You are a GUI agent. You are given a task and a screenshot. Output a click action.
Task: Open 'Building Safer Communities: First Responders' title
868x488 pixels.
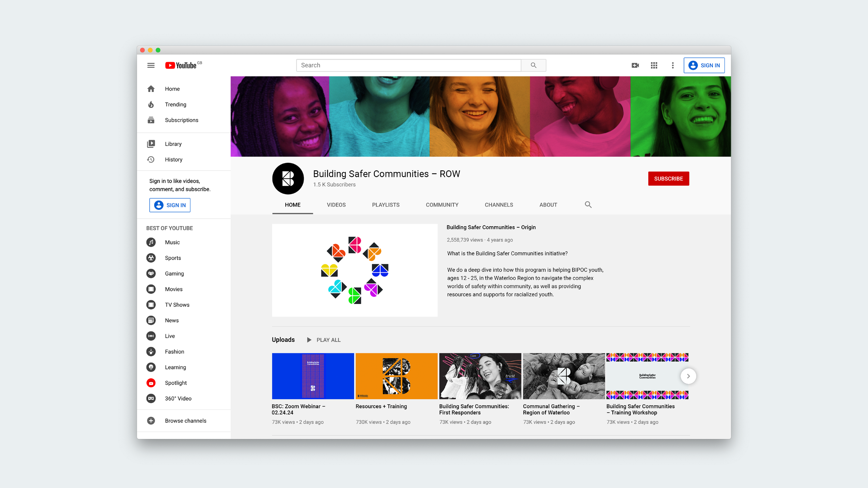[x=474, y=410]
